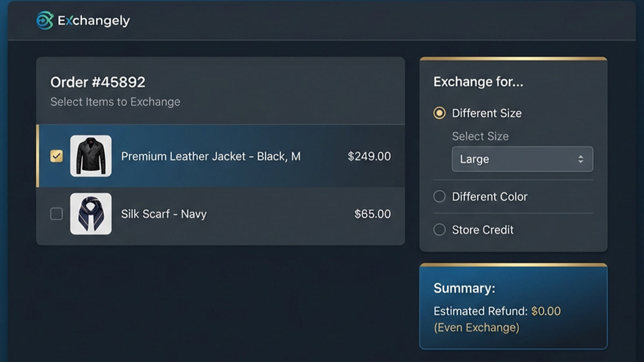Select the Different Size radio option
Viewport: 644px width, 362px height.
(x=440, y=113)
